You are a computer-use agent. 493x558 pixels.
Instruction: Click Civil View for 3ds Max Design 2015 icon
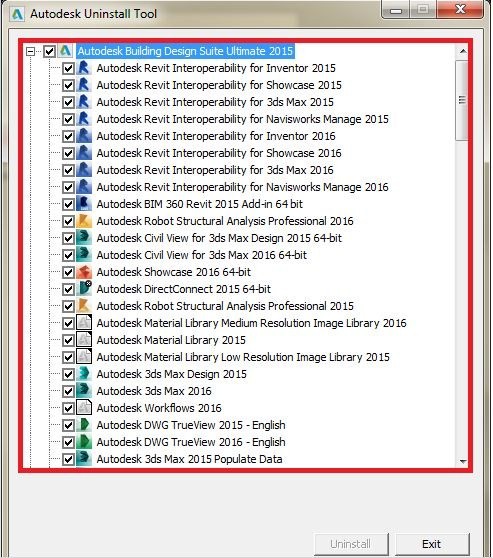click(84, 238)
